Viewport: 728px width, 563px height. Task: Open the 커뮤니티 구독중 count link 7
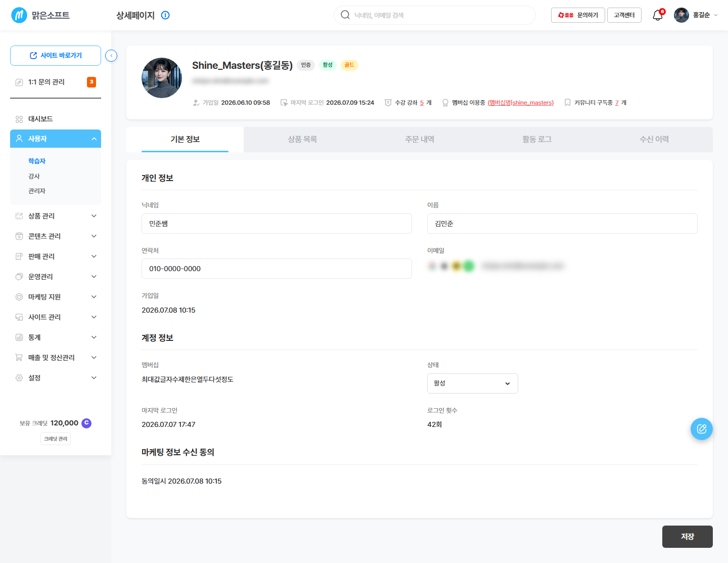point(617,103)
